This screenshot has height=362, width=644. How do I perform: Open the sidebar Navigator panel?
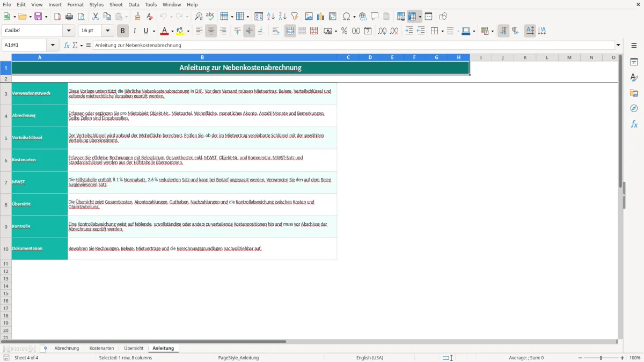point(634,108)
